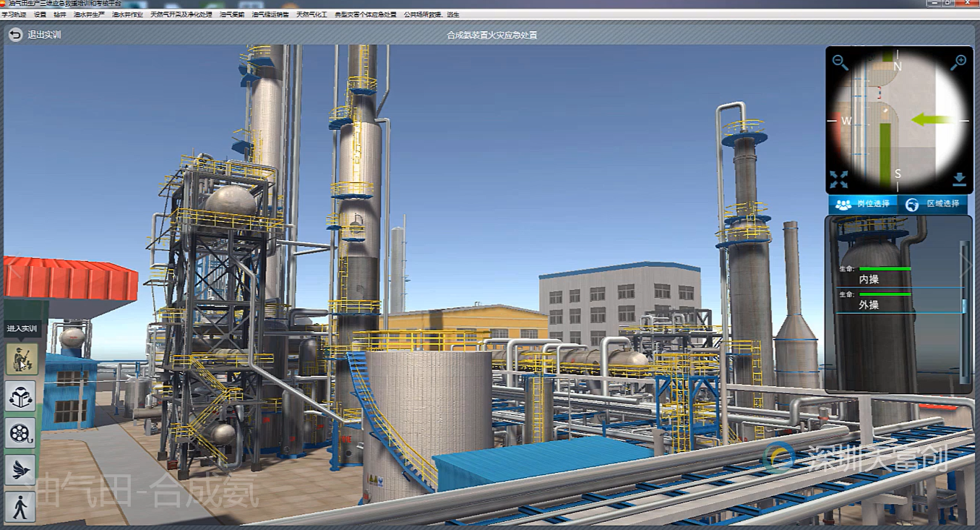Select the film reel playback icon
This screenshot has width=980, height=530.
(21, 433)
